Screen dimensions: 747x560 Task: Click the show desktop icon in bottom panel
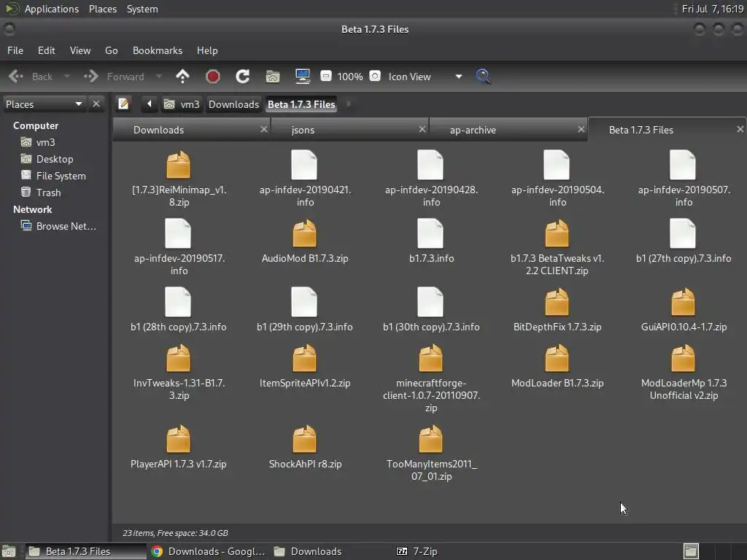click(9, 551)
